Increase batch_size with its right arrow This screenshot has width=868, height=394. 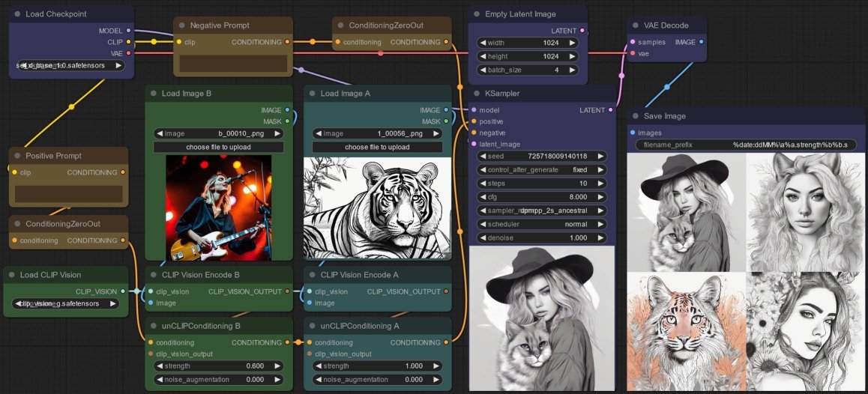pyautogui.click(x=572, y=70)
